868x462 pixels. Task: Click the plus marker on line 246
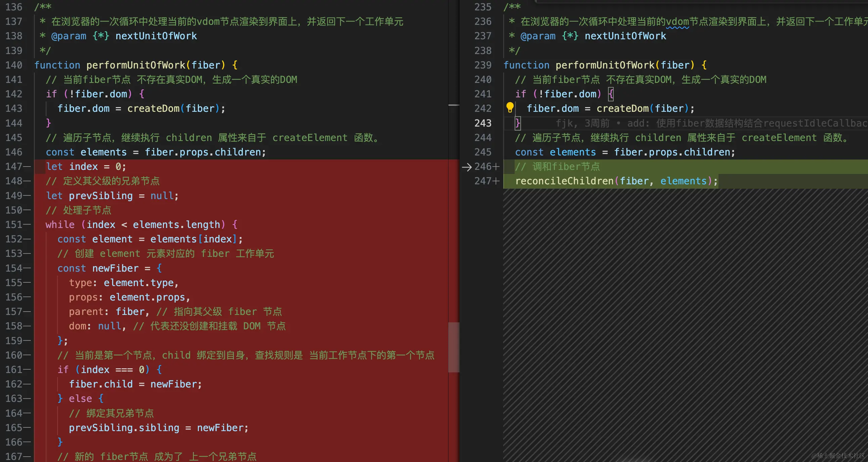pos(496,167)
